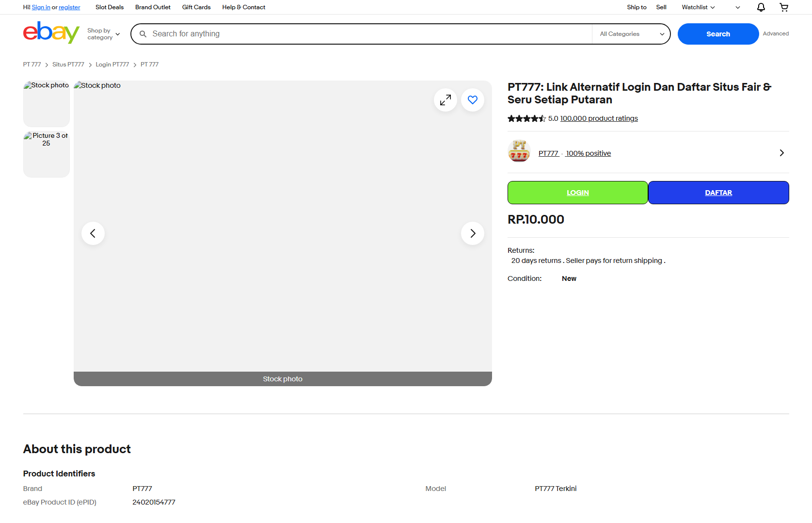This screenshot has width=812, height=523.
Task: Show the next product image
Action: click(473, 233)
